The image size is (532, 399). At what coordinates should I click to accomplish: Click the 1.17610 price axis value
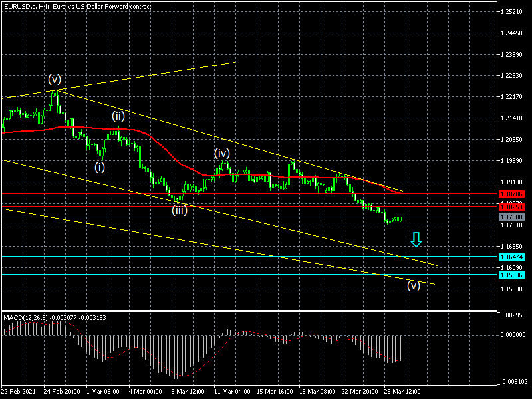point(511,225)
